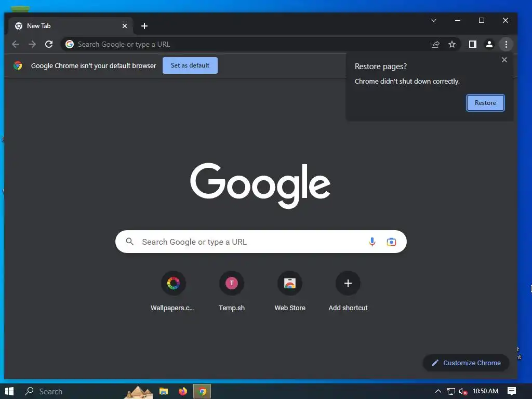Close the New Tab tab

tap(125, 26)
